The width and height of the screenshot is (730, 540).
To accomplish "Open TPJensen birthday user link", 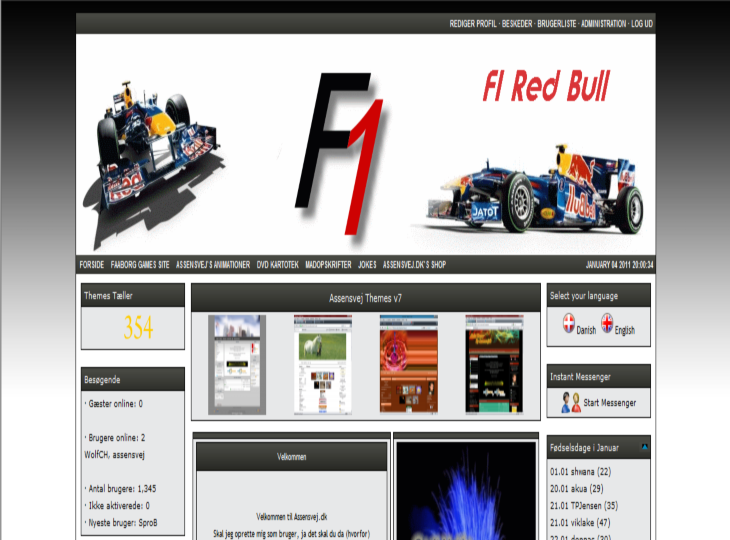I will 587,506.
